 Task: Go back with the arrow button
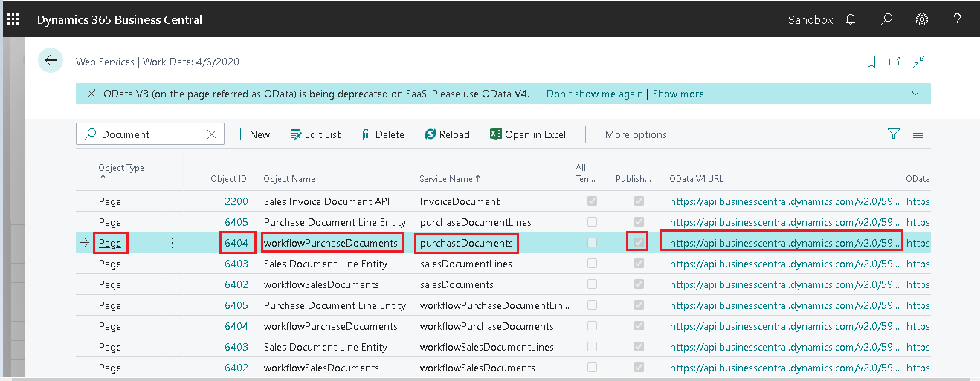click(x=51, y=61)
